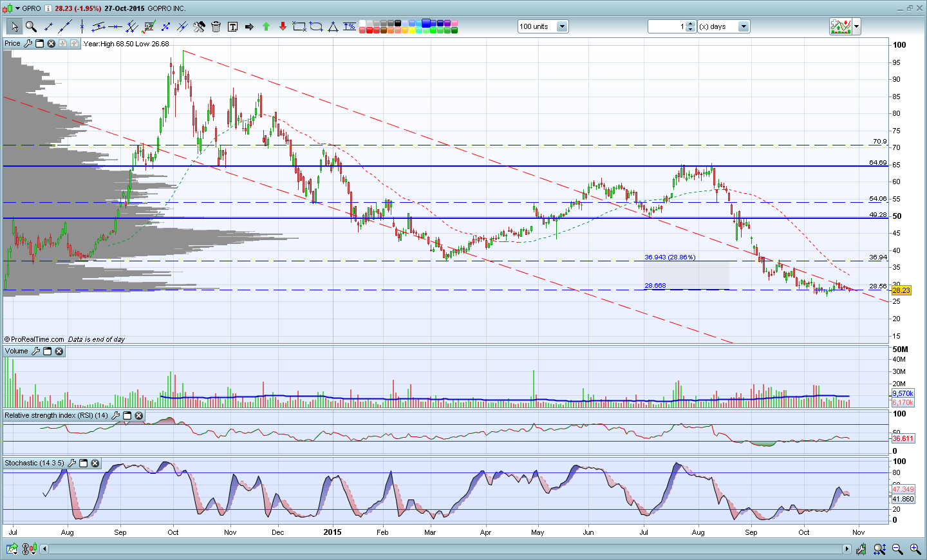Click the 28.23 current price label on axis

pyautogui.click(x=901, y=290)
